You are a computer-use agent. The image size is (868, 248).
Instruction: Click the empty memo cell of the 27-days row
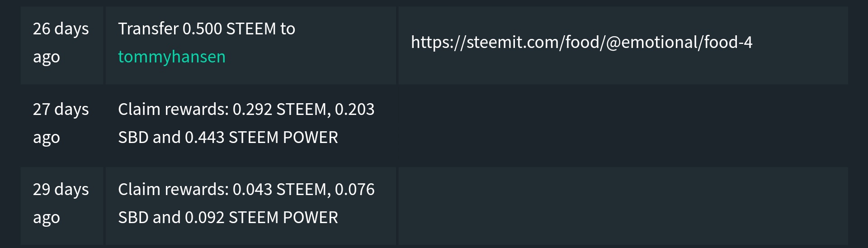(x=623, y=124)
